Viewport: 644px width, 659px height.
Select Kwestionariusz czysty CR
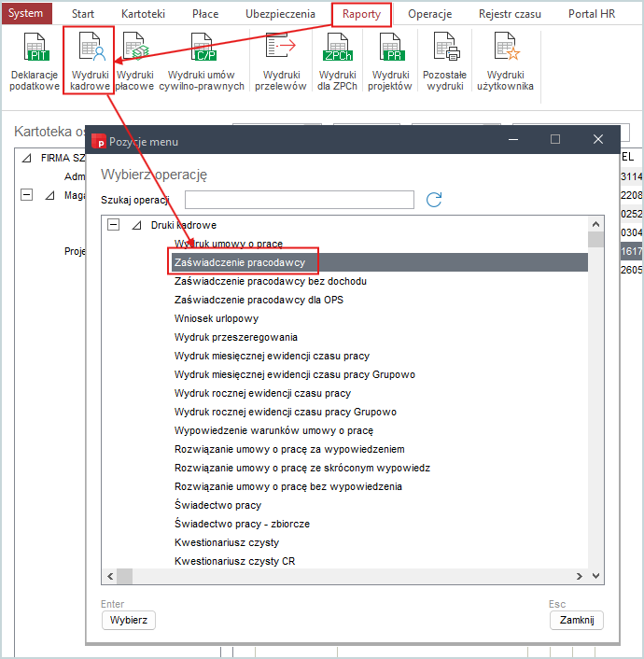[234, 562]
